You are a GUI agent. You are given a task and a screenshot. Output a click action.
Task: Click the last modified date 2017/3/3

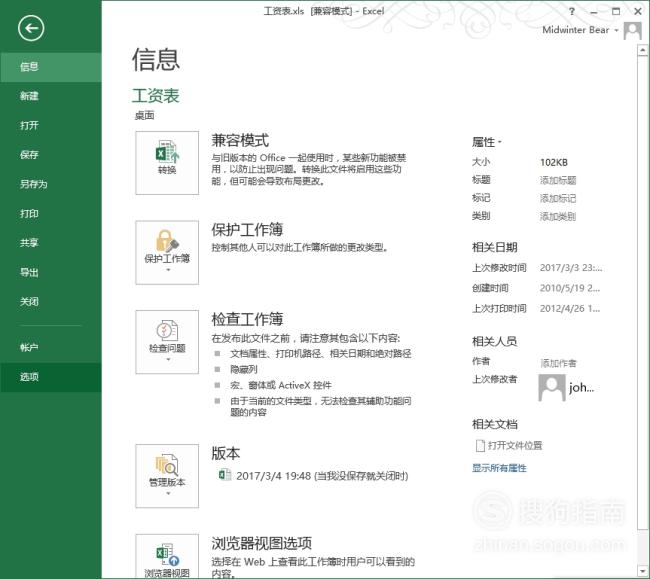click(571, 268)
